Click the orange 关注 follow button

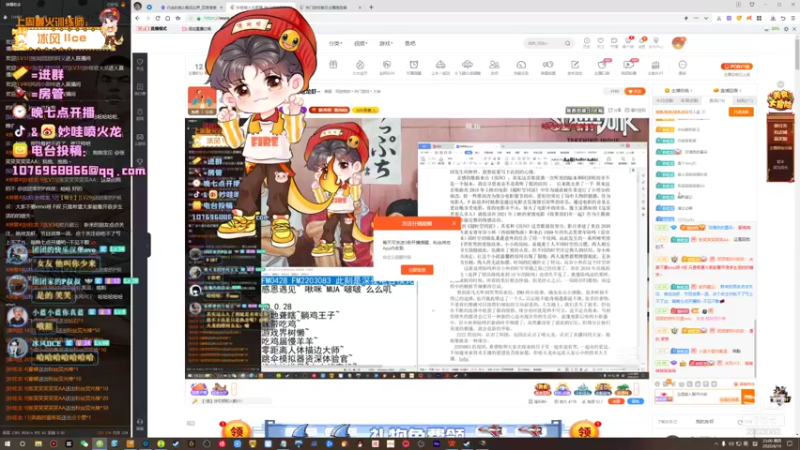(635, 91)
